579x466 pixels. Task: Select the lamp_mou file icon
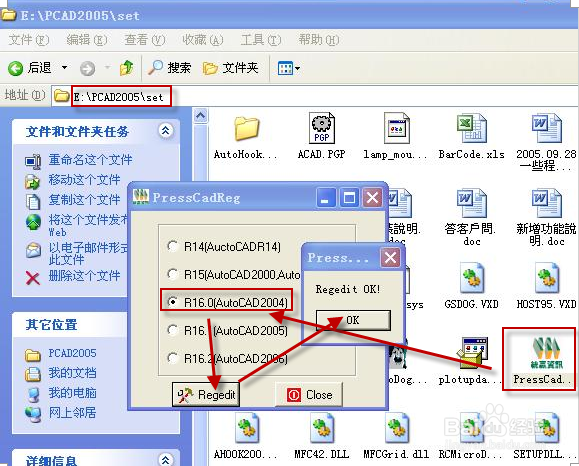point(397,128)
